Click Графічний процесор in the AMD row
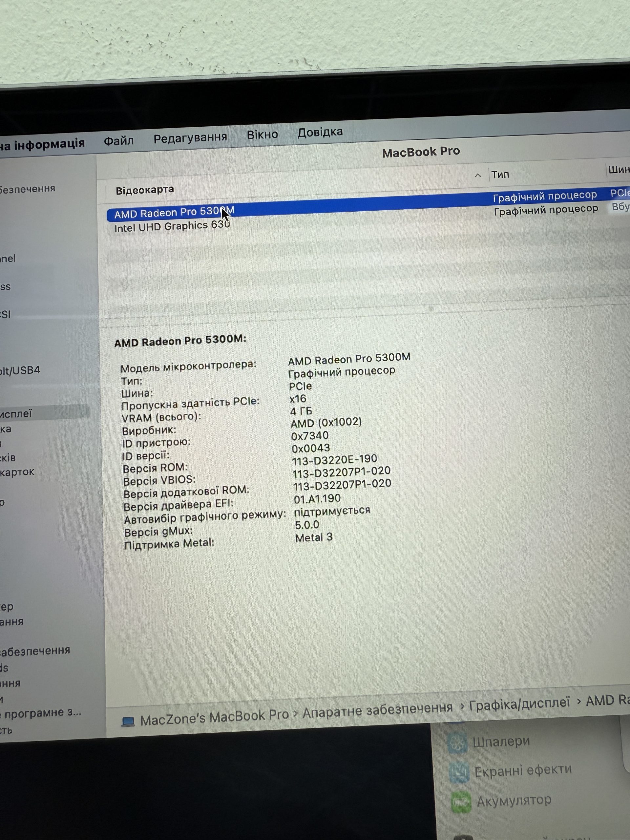 click(x=545, y=196)
